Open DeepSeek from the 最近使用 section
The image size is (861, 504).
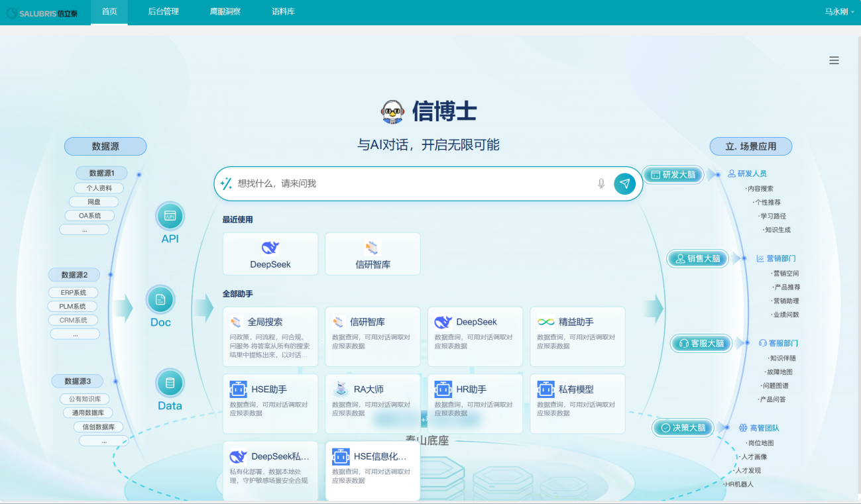click(270, 254)
